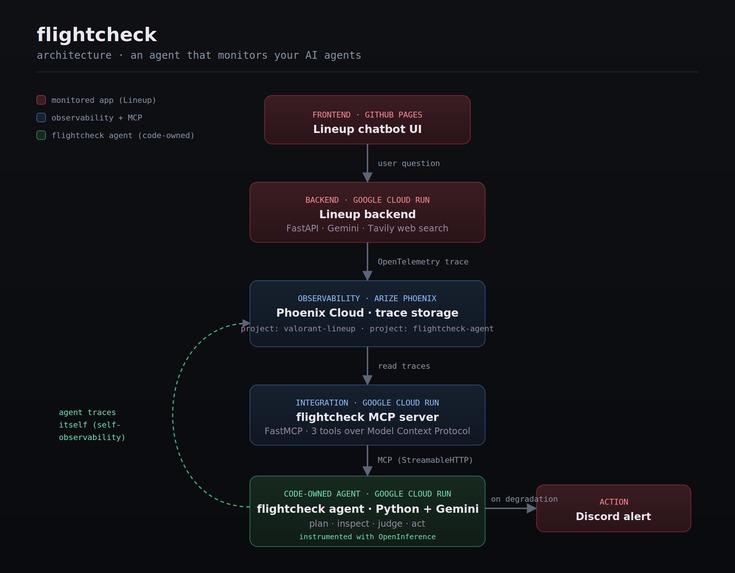Screen dimensions: 735x573
Task: Click 'CODE-OWNED AGENT · GOOGLE CLOUD RUN' heading
Action: point(368,494)
